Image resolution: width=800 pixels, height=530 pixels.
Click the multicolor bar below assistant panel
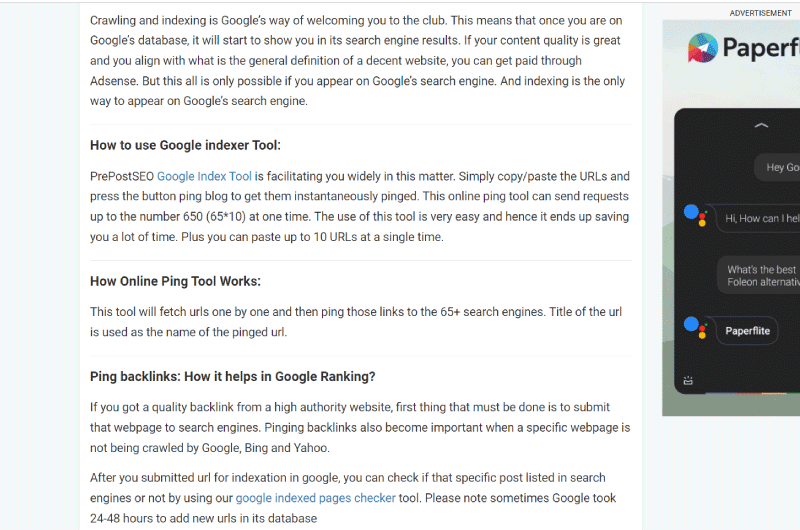click(x=753, y=393)
